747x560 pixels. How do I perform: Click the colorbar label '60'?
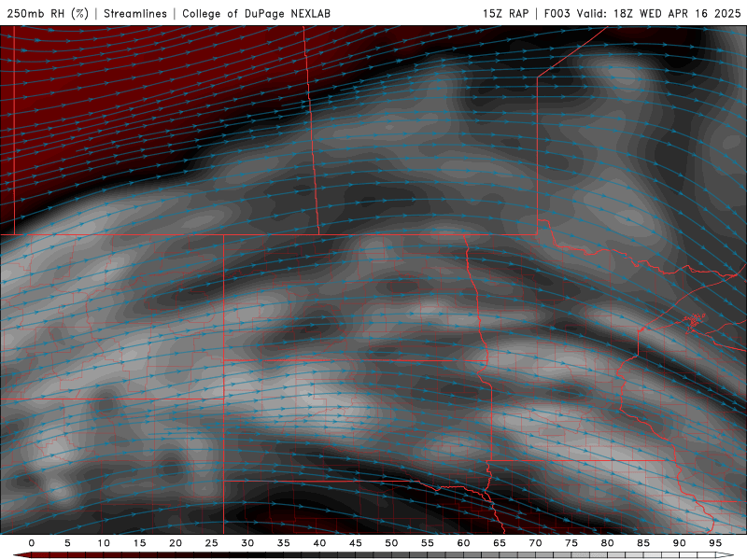pos(463,543)
